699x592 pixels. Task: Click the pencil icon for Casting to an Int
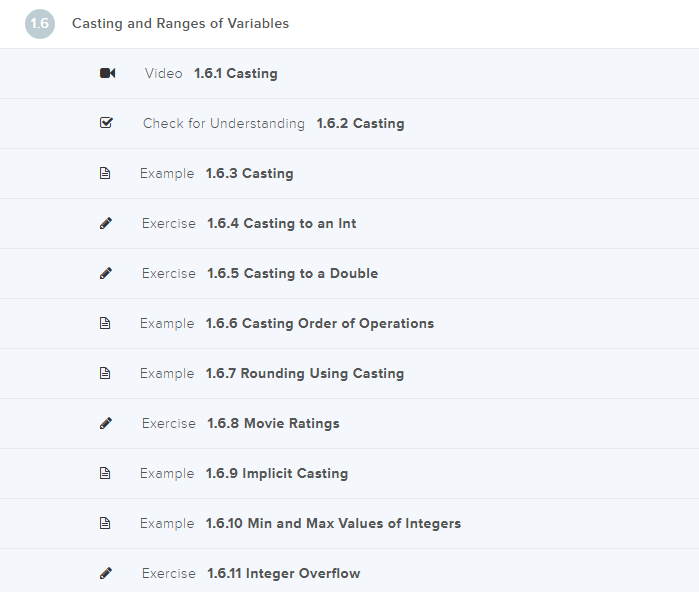point(106,223)
